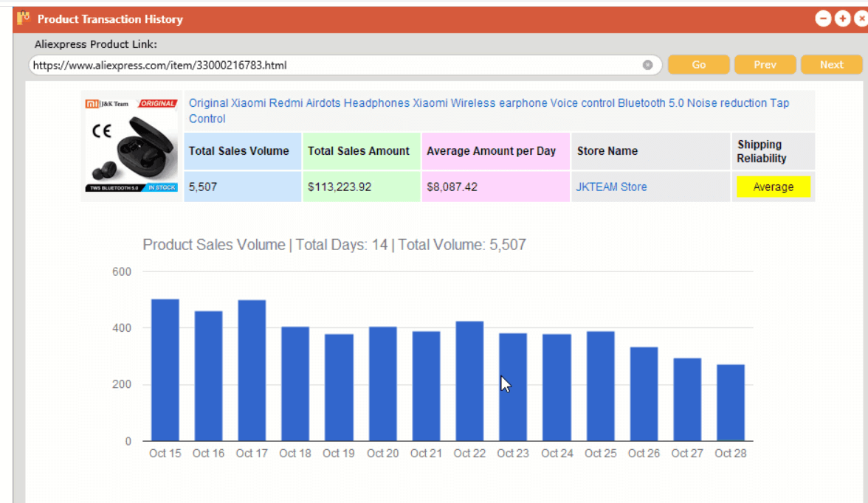Select the Oct 22 sales bar
Viewport: 868px width, 503px height.
[469, 381]
